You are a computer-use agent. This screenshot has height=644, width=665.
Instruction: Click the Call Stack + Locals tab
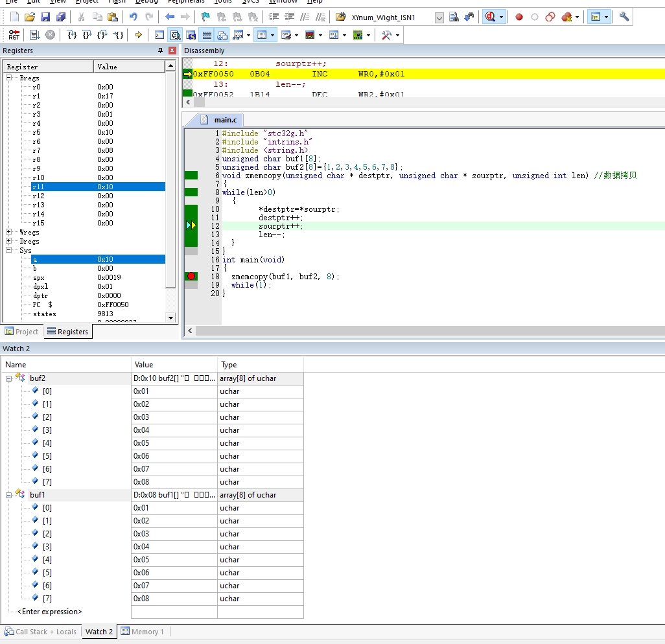(x=41, y=632)
